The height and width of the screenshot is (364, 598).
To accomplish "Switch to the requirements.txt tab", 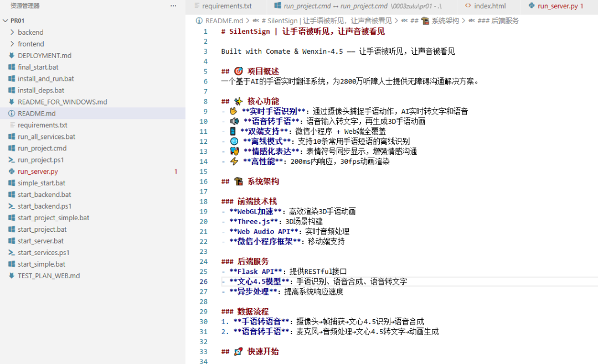I will click(x=225, y=7).
